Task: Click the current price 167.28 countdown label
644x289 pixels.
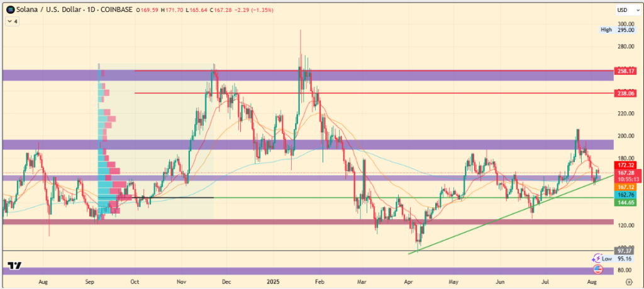Action: pyautogui.click(x=626, y=175)
